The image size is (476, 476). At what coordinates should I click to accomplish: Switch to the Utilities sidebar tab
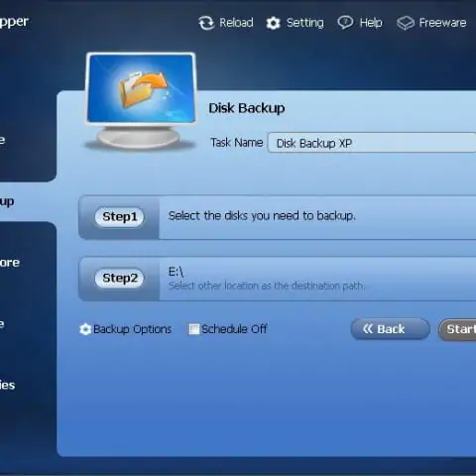(7, 385)
